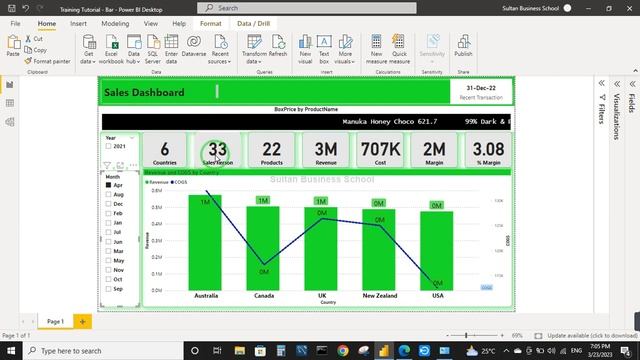Open File Explorer from the taskbar
The width and height of the screenshot is (640, 360).
coord(240,351)
